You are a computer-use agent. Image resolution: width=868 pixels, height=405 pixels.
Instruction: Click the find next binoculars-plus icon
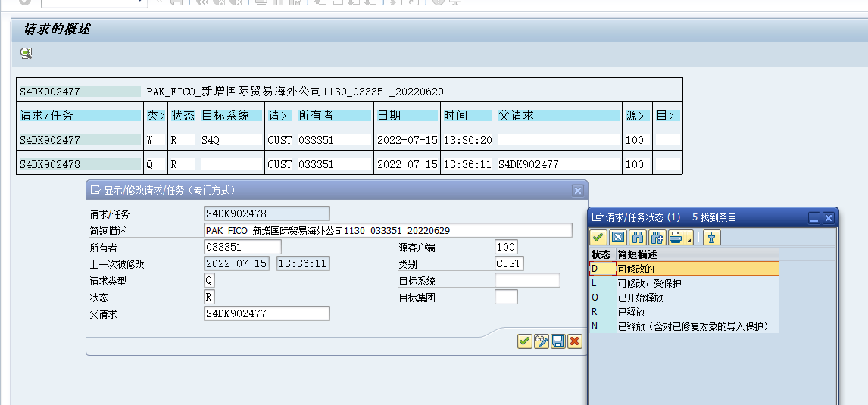pos(656,238)
